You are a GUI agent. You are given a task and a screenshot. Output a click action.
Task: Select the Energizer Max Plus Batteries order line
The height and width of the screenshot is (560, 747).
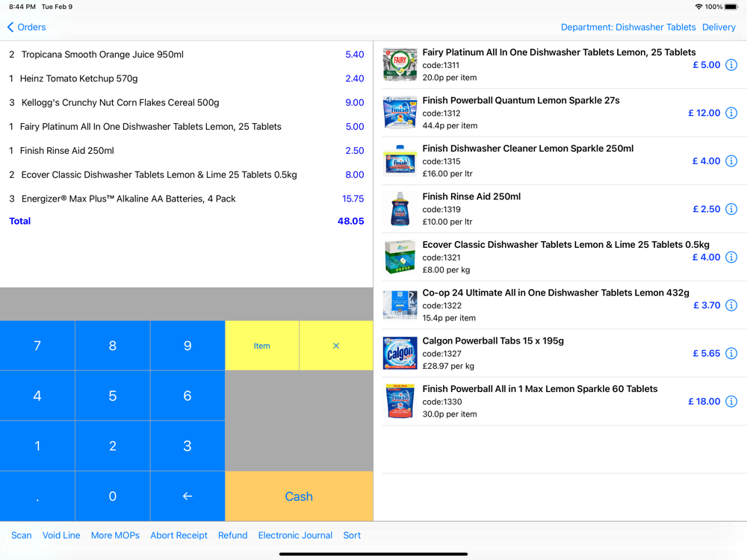coord(186,199)
